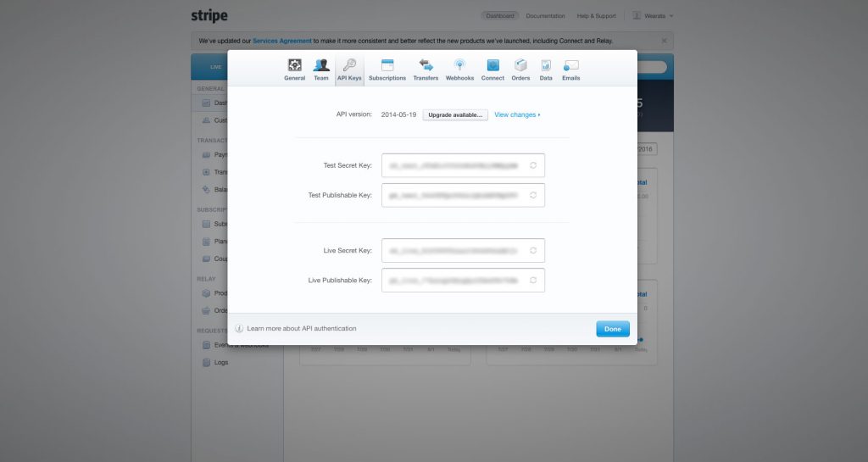Click the API version value 2014-05-19
Screen dimensions: 868x462
point(398,114)
